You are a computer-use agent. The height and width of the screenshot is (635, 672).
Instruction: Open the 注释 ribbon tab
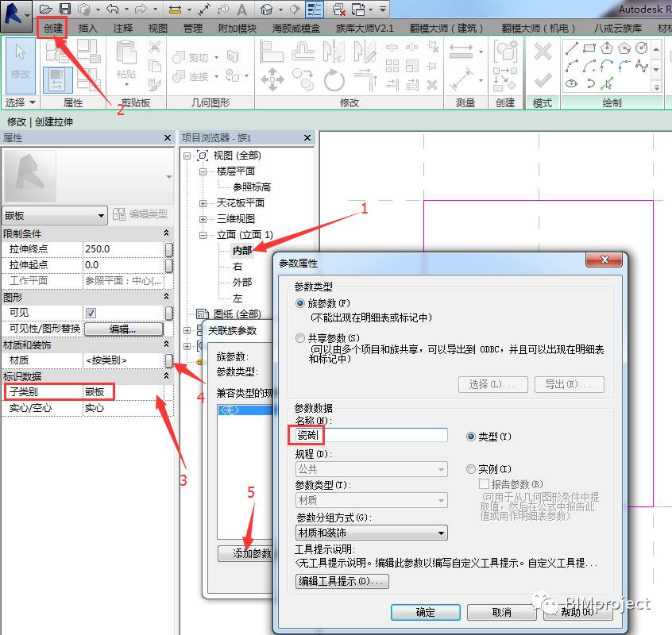point(123,28)
